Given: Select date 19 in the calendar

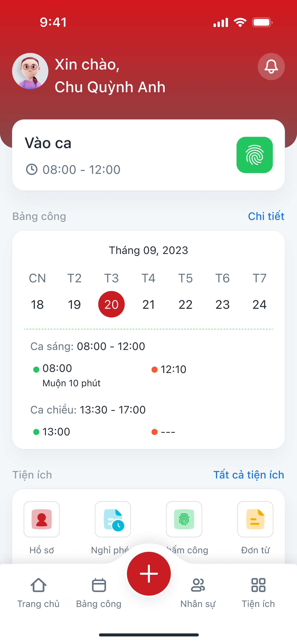Looking at the screenshot, I should pos(74,304).
